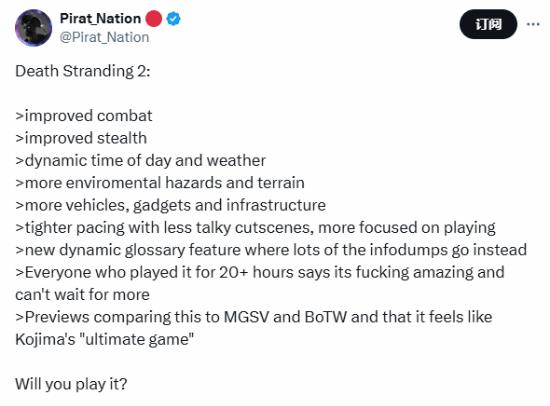Click the "more enviromental hazards and terrain" line
Screen dimensions: 550x406
(x=160, y=183)
